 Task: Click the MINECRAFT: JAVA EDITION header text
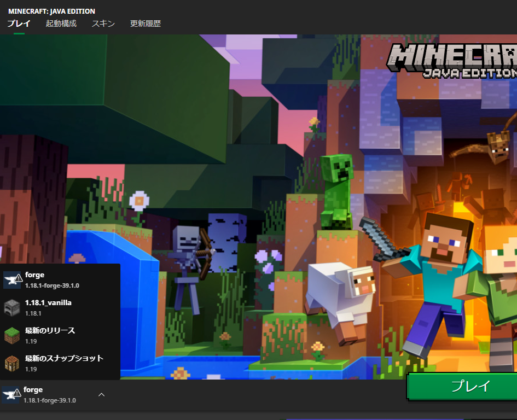coord(52,11)
